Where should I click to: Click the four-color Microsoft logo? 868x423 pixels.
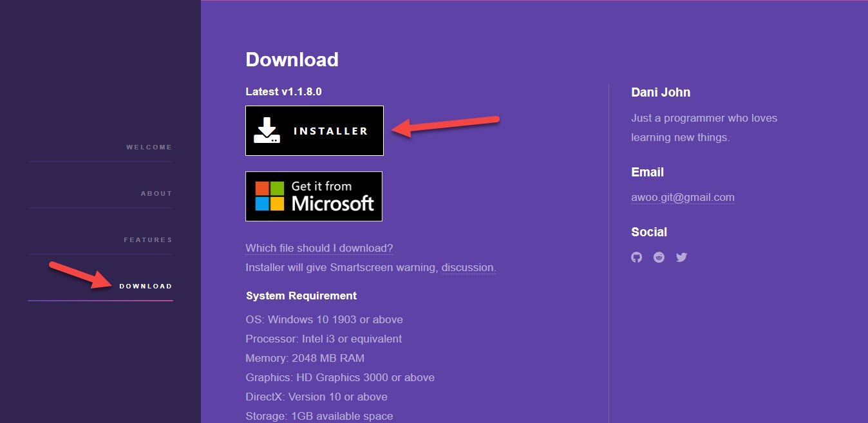269,196
